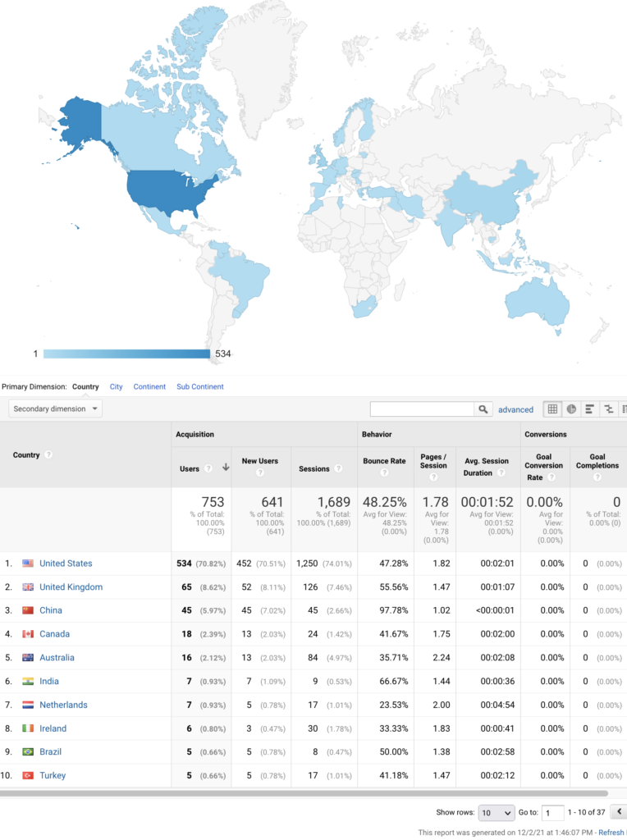Click the Australia flag icon
The image size is (627, 840).
[28, 658]
